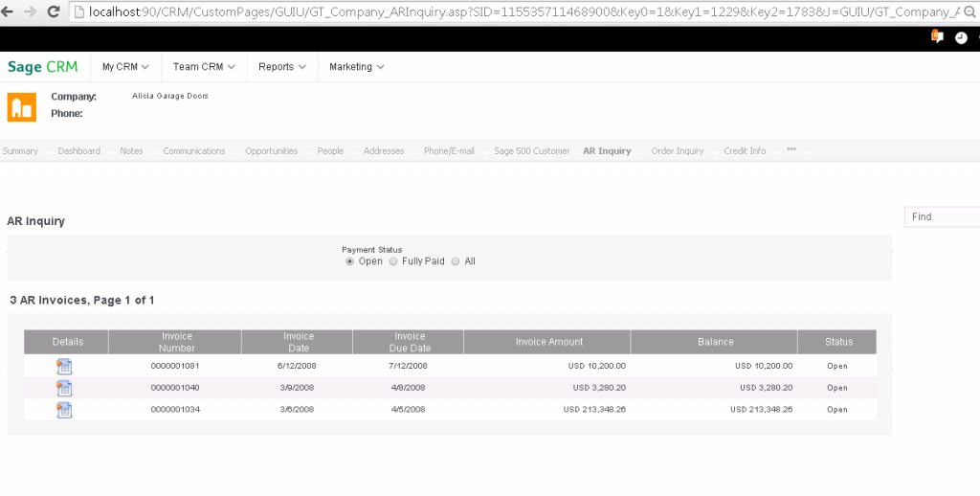This screenshot has width=980, height=496.
Task: Click invoice number 0000001040
Action: tap(175, 388)
